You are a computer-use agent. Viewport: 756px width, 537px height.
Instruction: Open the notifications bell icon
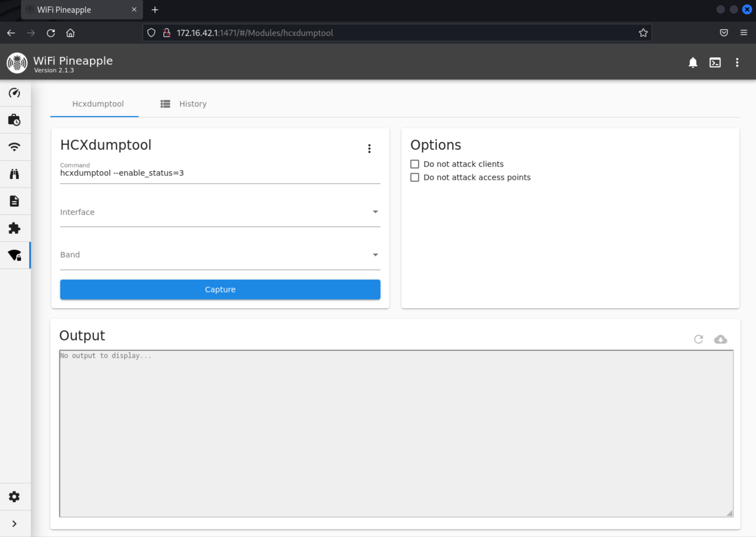click(693, 62)
